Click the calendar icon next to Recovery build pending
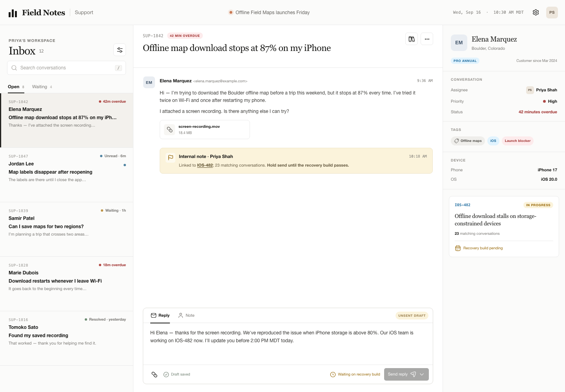 pos(458,248)
